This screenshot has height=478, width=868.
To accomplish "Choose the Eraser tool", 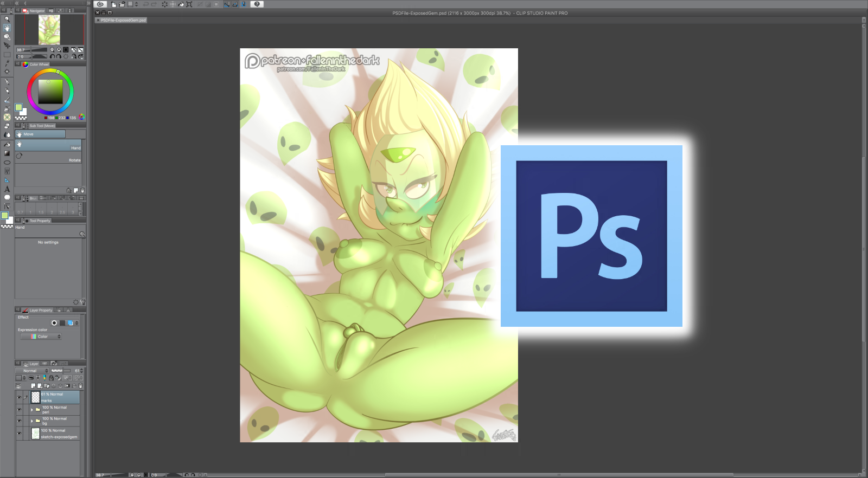I will (7, 126).
